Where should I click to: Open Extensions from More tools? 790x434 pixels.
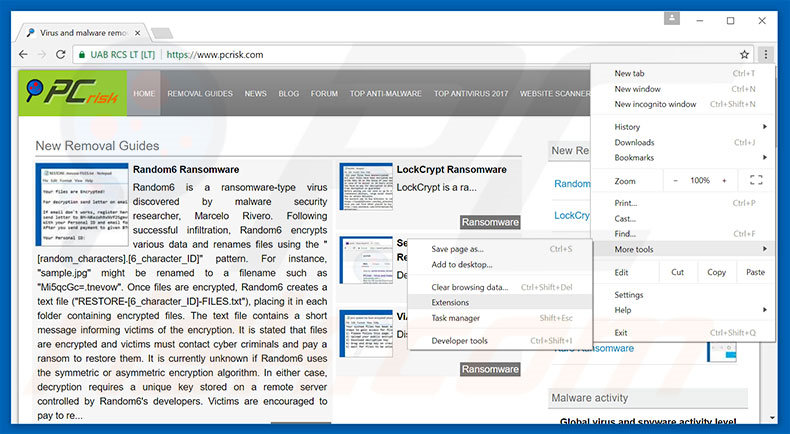click(x=500, y=302)
